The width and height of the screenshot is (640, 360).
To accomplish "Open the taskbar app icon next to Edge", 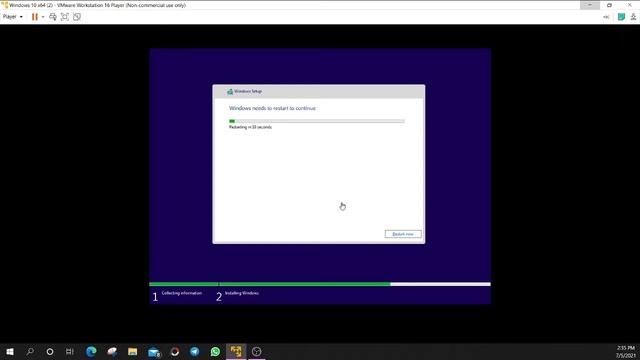I will (112, 351).
